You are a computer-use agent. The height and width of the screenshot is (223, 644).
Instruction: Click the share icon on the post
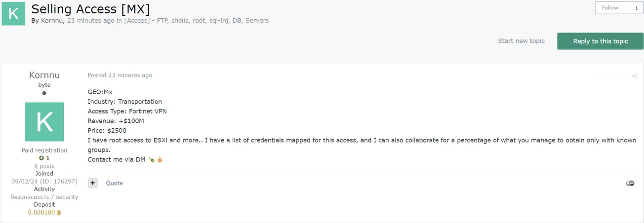635,76
